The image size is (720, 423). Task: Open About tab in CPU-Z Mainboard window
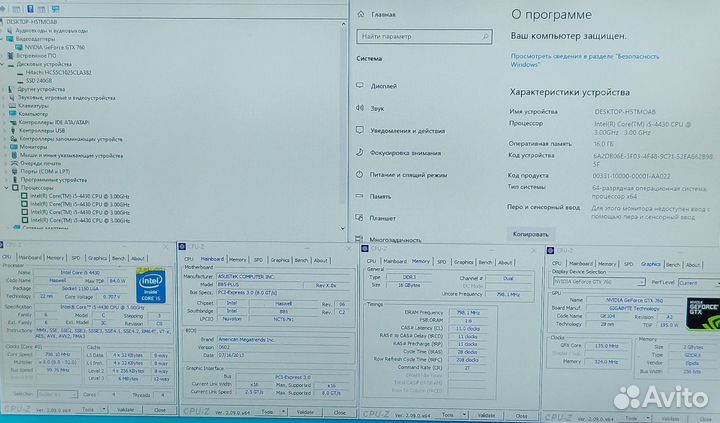[x=321, y=260]
